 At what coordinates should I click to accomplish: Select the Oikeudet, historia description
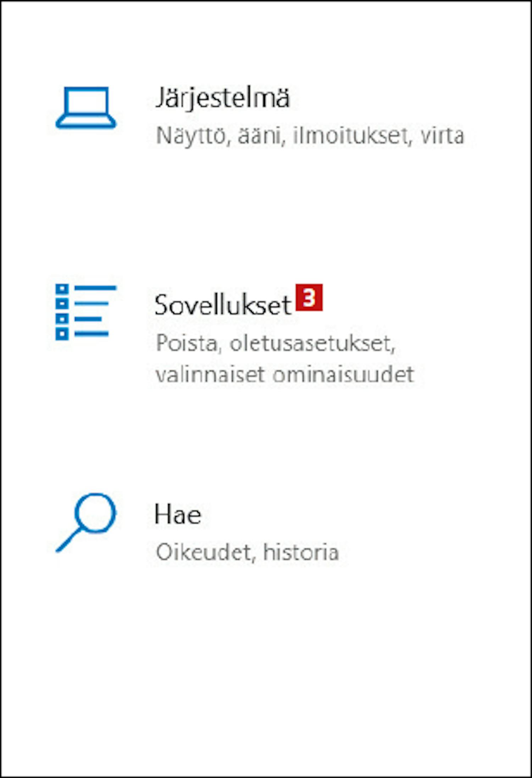pyautogui.click(x=248, y=552)
